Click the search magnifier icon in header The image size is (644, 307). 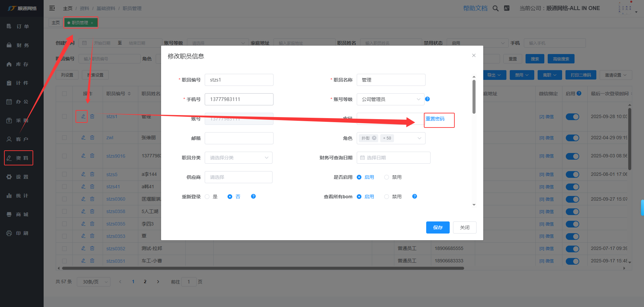(x=495, y=8)
